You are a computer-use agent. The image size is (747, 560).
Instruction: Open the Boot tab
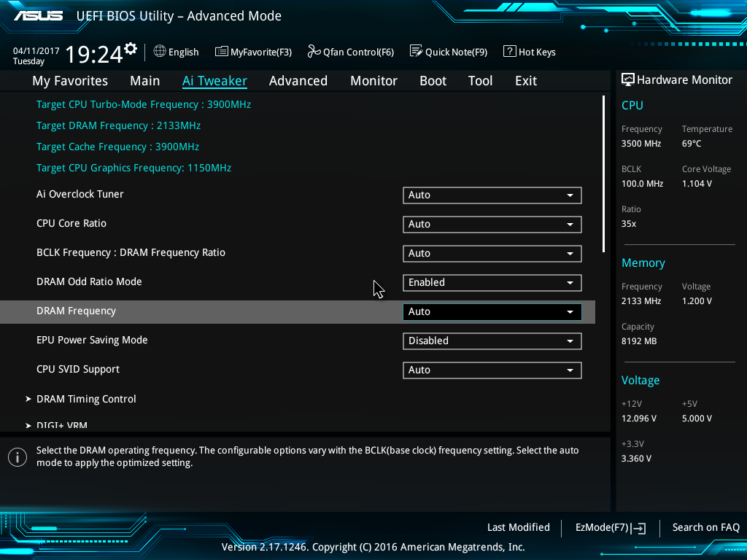pyautogui.click(x=433, y=80)
